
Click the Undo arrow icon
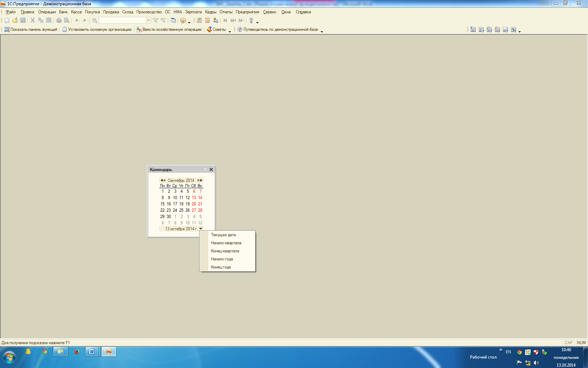(x=77, y=20)
